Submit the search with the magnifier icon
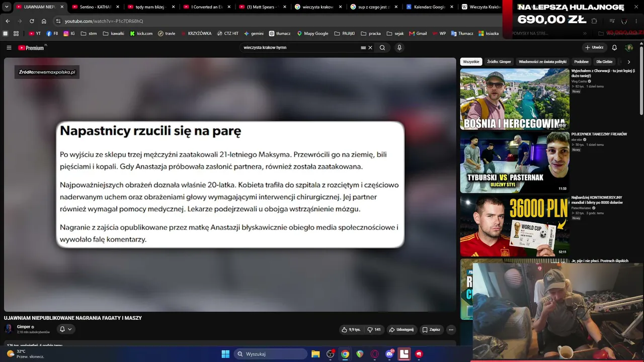The image size is (644, 362). click(x=382, y=48)
